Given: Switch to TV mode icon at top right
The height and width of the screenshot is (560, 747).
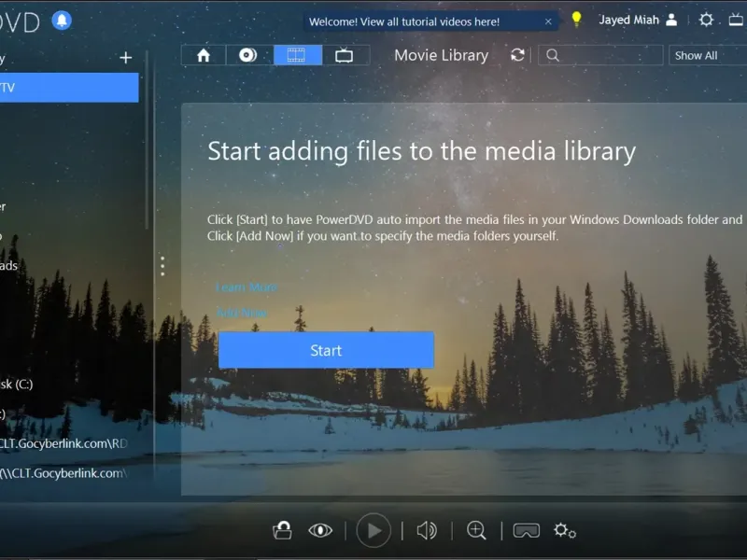Looking at the screenshot, I should 737,20.
